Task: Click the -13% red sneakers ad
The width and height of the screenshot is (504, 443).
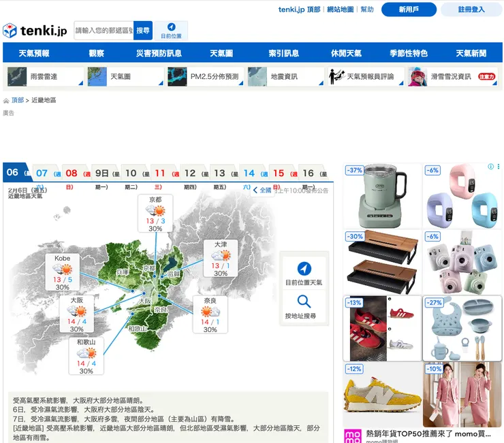Action: click(x=383, y=328)
